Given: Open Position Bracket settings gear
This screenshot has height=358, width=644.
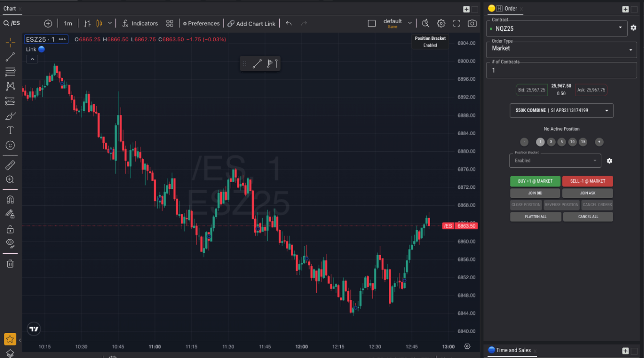Looking at the screenshot, I should tap(609, 161).
